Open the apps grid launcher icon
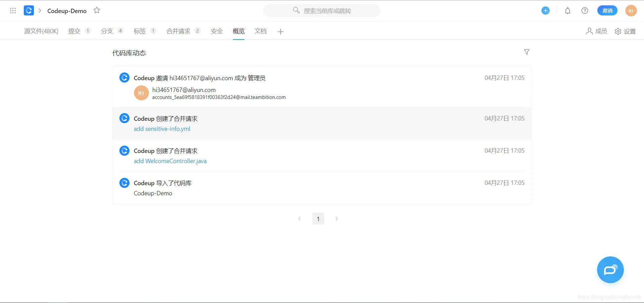Image resolution: width=644 pixels, height=303 pixels. click(x=13, y=10)
